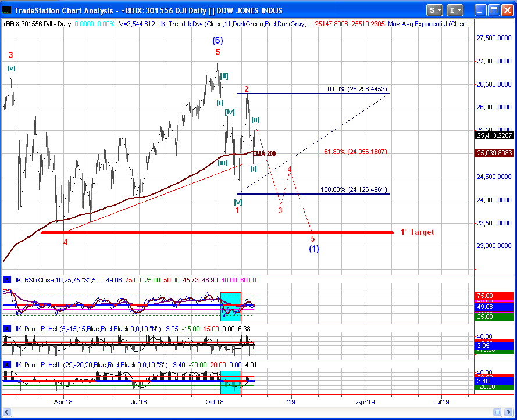The width and height of the screenshot is (517, 420).
Task: Click the Apr'19 date axis label
Action: 366,402
